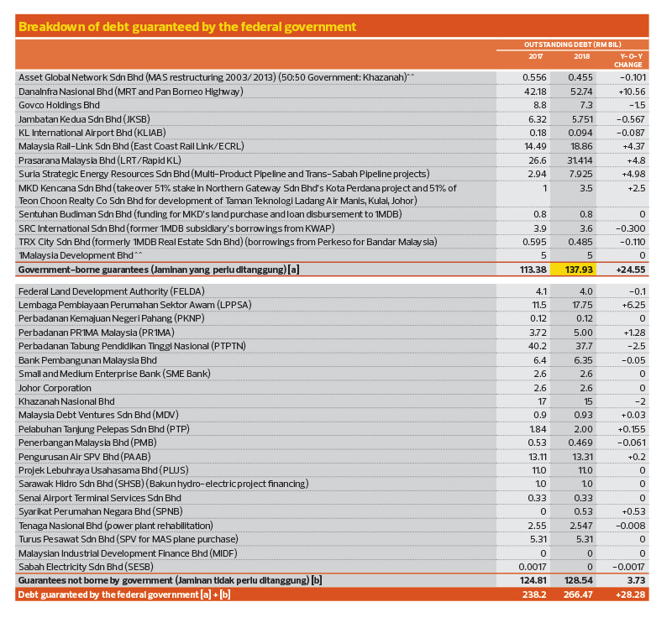Screen dimensions: 672x618
Task: Click the "Jambatan Kedua Sdn Bhd (JKSB)" label
Action: [x=85, y=119]
